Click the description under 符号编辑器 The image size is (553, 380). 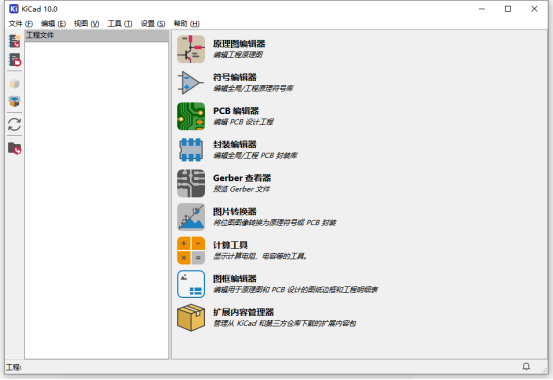click(x=253, y=88)
